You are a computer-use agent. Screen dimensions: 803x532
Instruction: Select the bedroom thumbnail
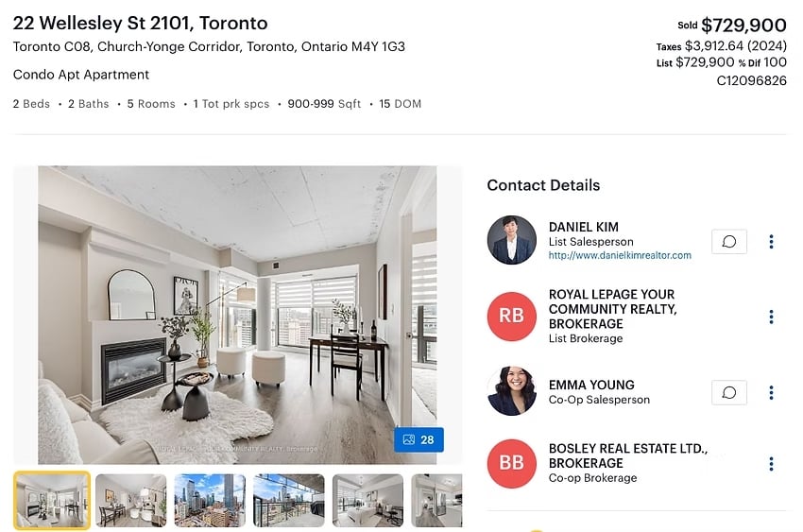(367, 500)
